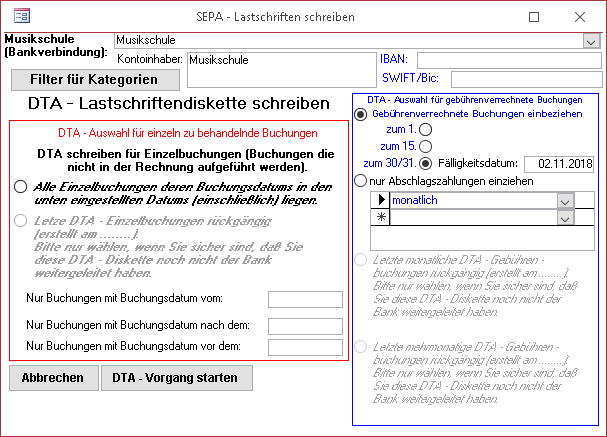Expand the 'monatlich' combo box

[x=565, y=201]
